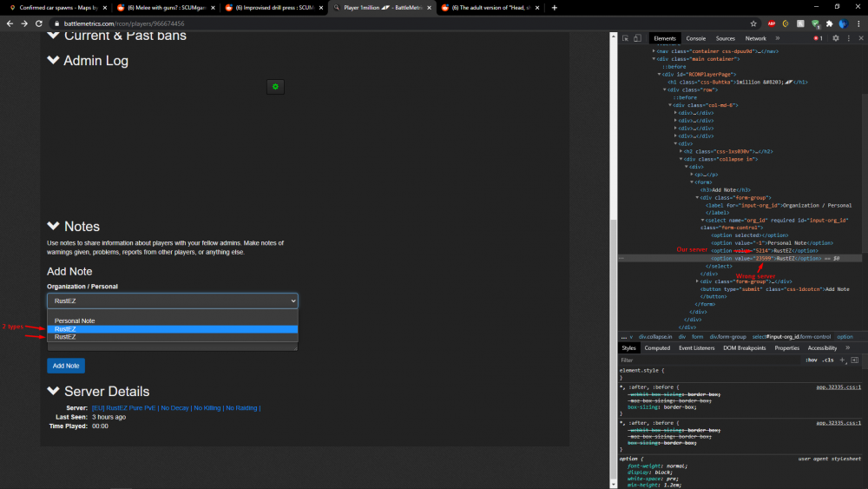868x489 pixels.
Task: Toggle the :hov element state panel
Action: click(811, 360)
